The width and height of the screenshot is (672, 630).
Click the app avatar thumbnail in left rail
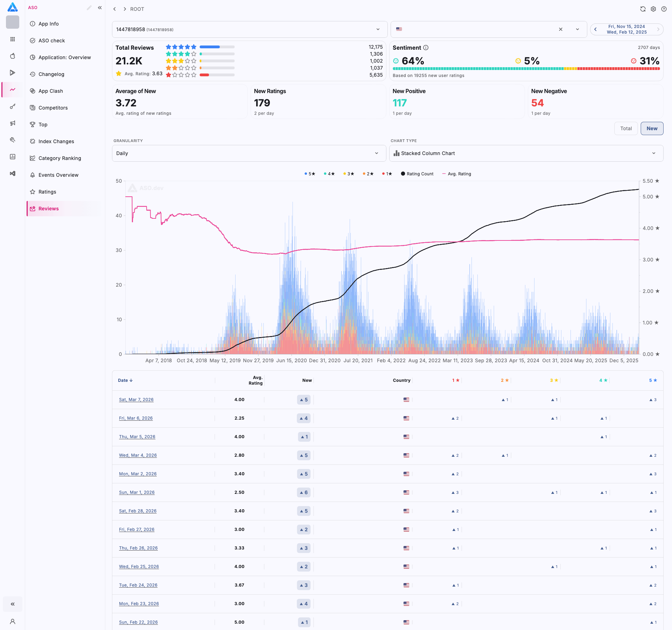tap(13, 22)
